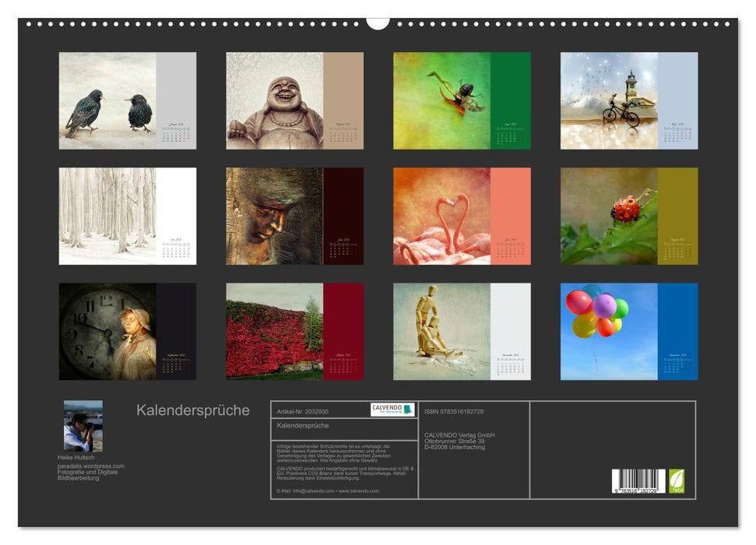Open the paradalis.wordpress.com link
756x545 pixels.
90,467
